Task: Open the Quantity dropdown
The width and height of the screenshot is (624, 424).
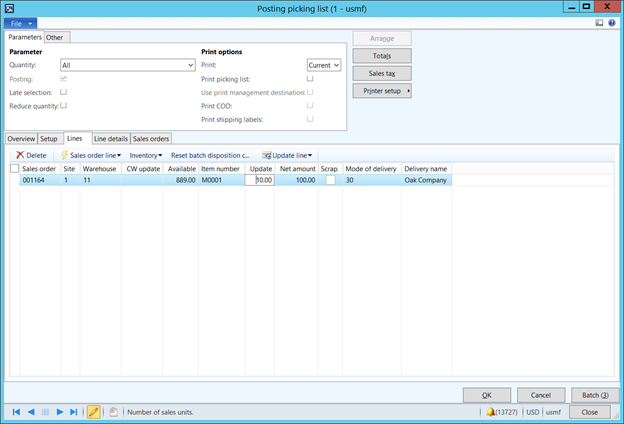Action: coord(189,65)
